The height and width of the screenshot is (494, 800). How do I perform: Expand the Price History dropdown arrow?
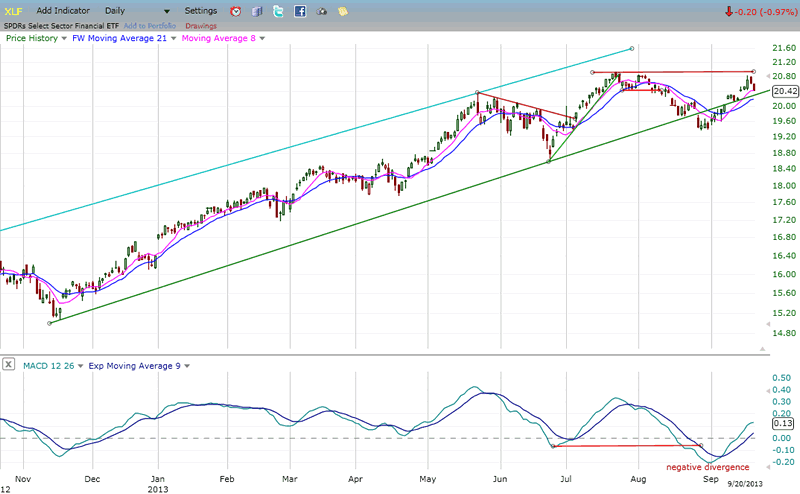[x=64, y=39]
